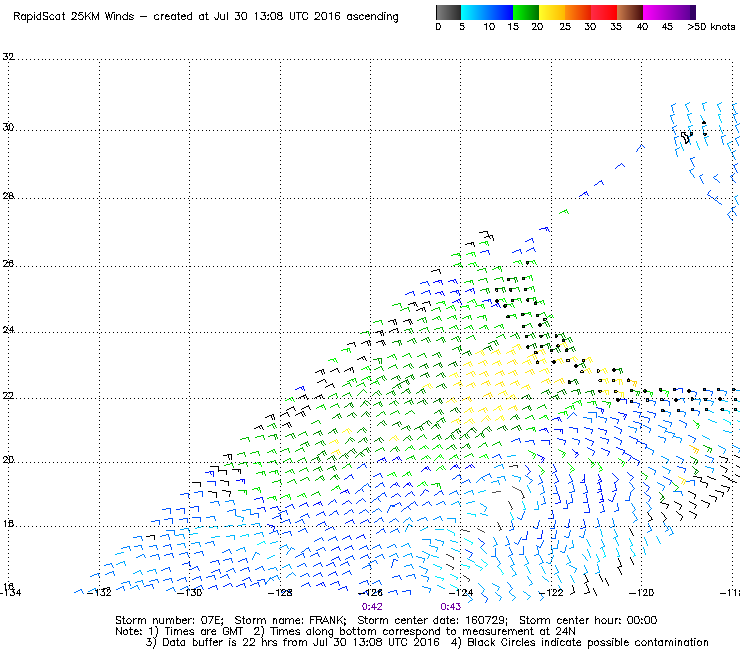Image resolution: width=740 pixels, height=650 pixels.
Task: Click longitude axis label "-134"
Action: click(x=10, y=592)
